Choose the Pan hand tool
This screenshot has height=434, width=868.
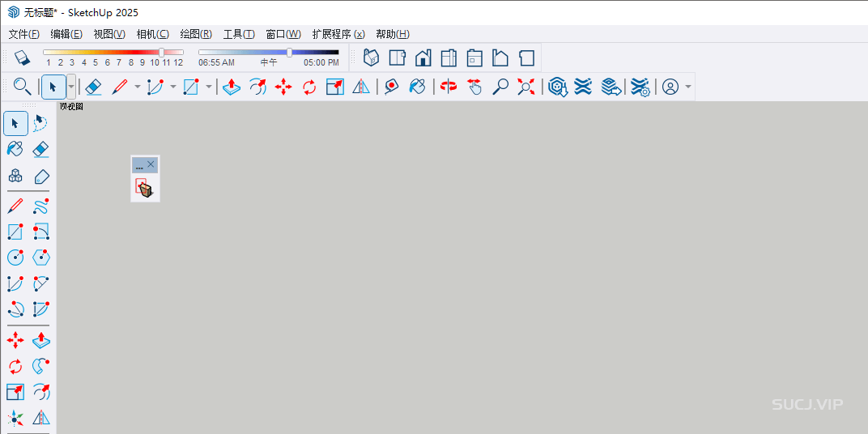(x=474, y=87)
